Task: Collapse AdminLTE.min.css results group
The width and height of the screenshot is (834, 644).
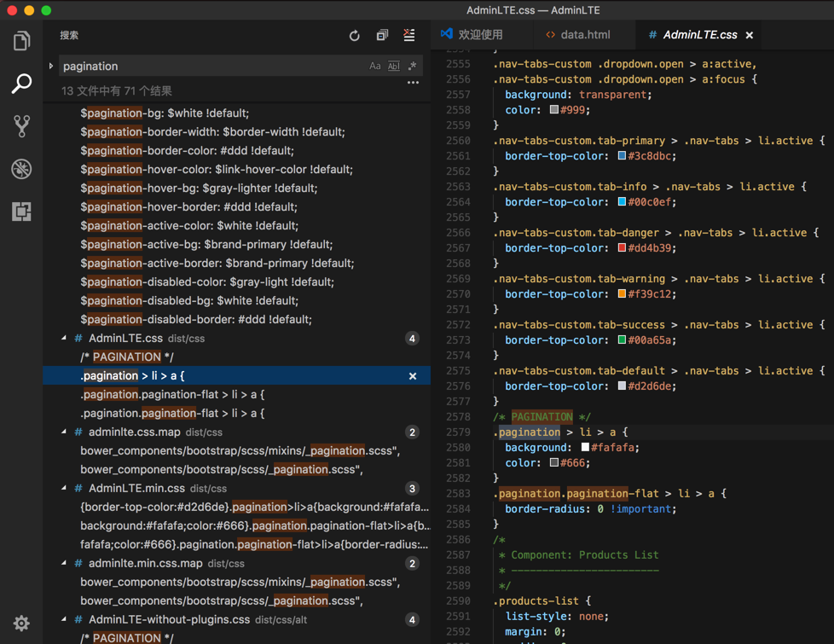Action: [x=65, y=489]
